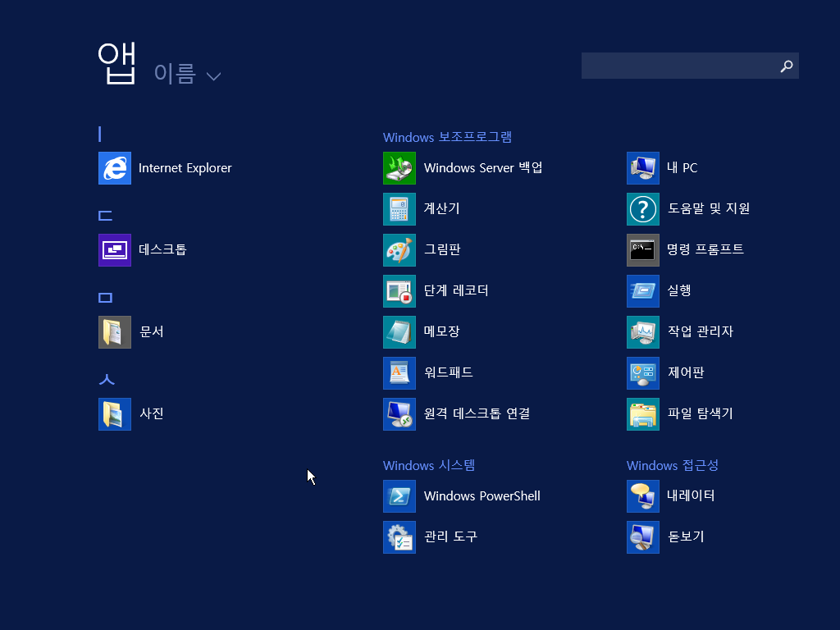840x630 pixels.
Task: Click the "작업 관리자" text label
Action: tap(701, 331)
